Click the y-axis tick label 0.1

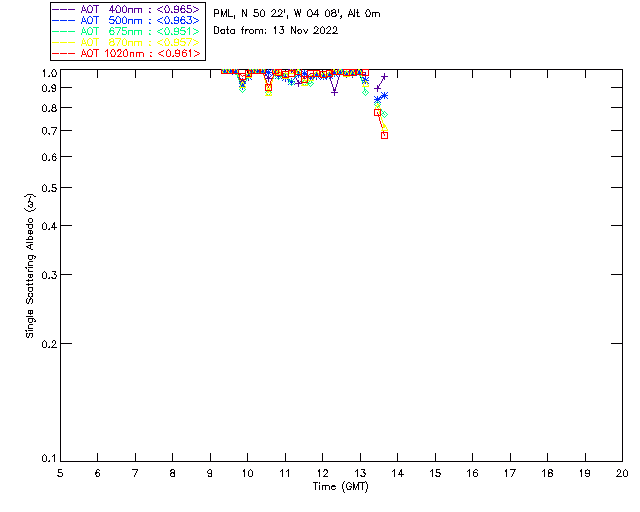[49, 459]
